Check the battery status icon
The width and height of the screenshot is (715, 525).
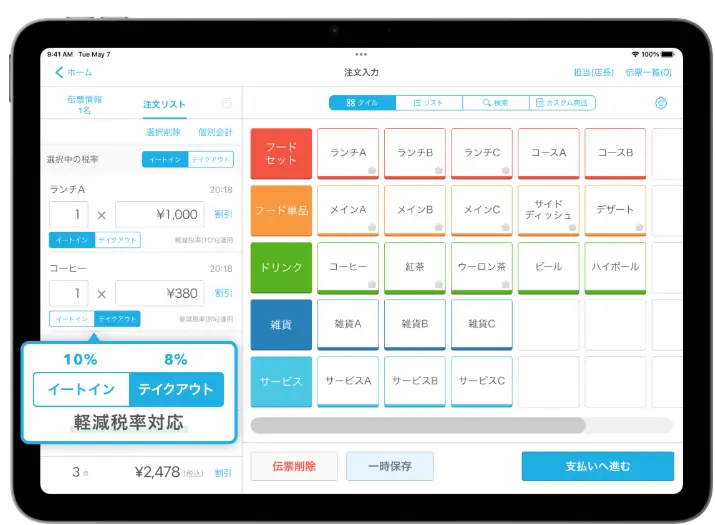pyautogui.click(x=668, y=54)
